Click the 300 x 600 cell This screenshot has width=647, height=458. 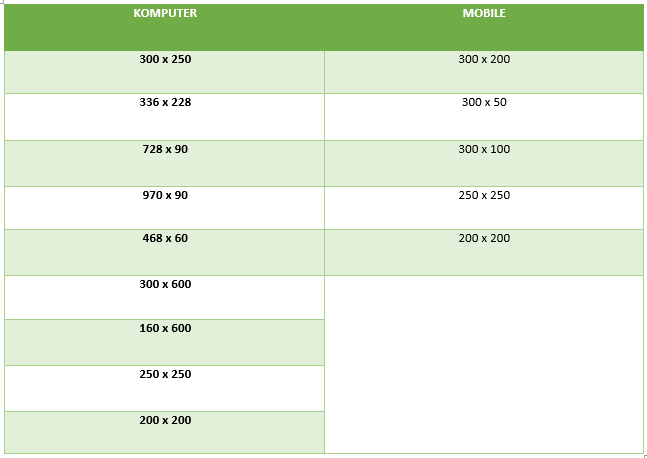pyautogui.click(x=165, y=285)
